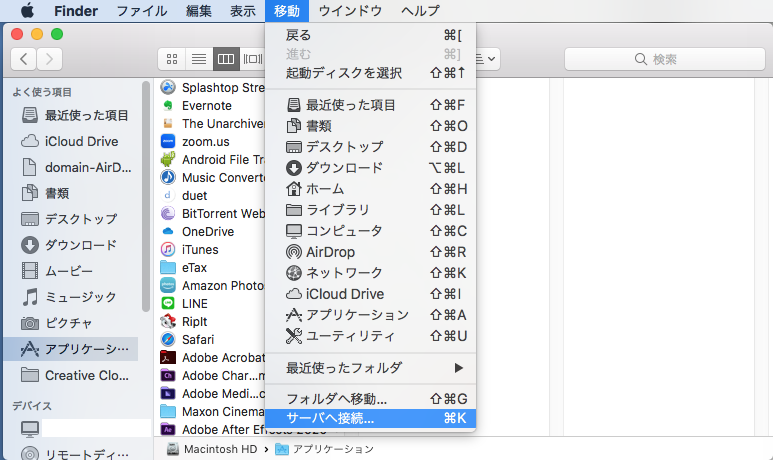Choose アプリケーション in the 移動 menu
Screen dimensions: 773x460
click(370, 315)
